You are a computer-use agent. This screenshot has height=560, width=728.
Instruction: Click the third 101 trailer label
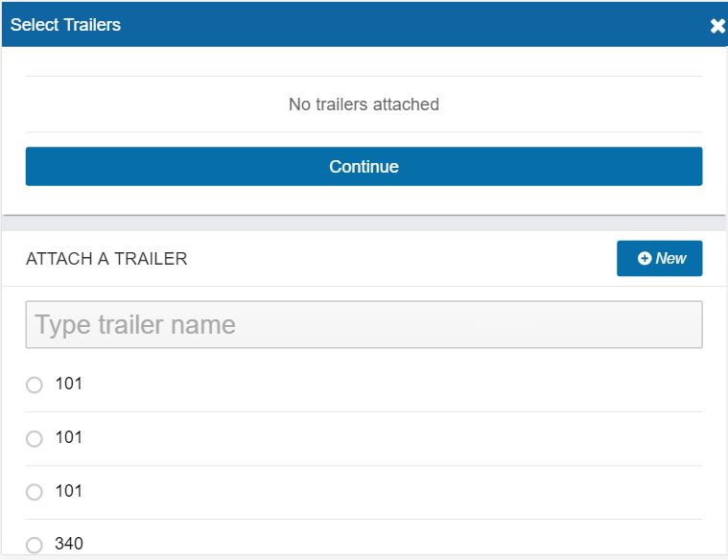coord(69,491)
